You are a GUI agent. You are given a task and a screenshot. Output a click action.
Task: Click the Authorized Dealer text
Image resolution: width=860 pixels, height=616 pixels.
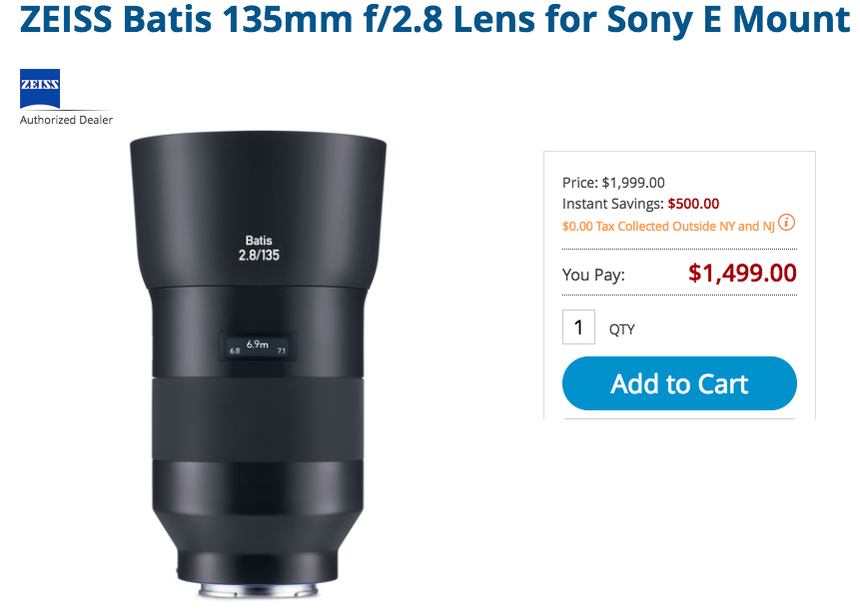[x=66, y=120]
